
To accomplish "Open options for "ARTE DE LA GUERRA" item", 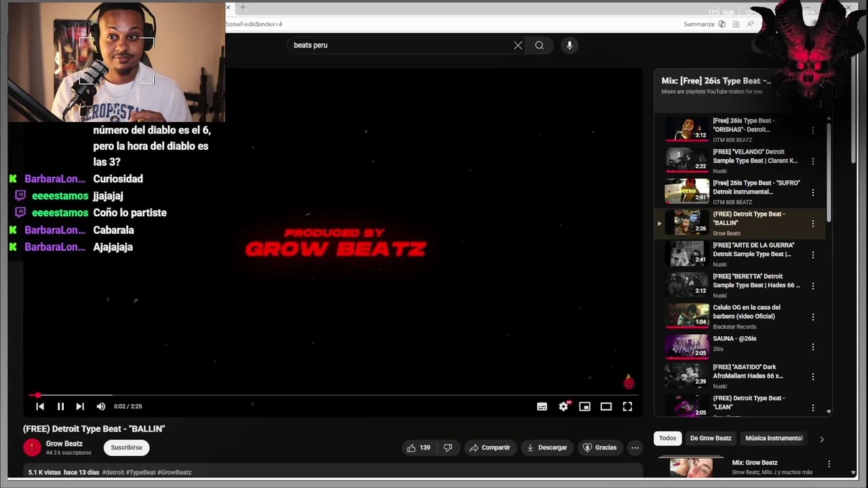I will click(x=813, y=255).
